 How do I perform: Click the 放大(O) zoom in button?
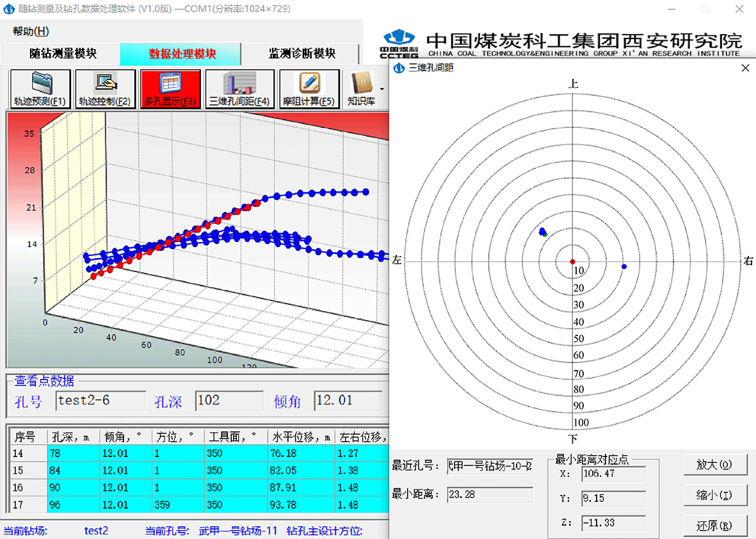point(714,465)
